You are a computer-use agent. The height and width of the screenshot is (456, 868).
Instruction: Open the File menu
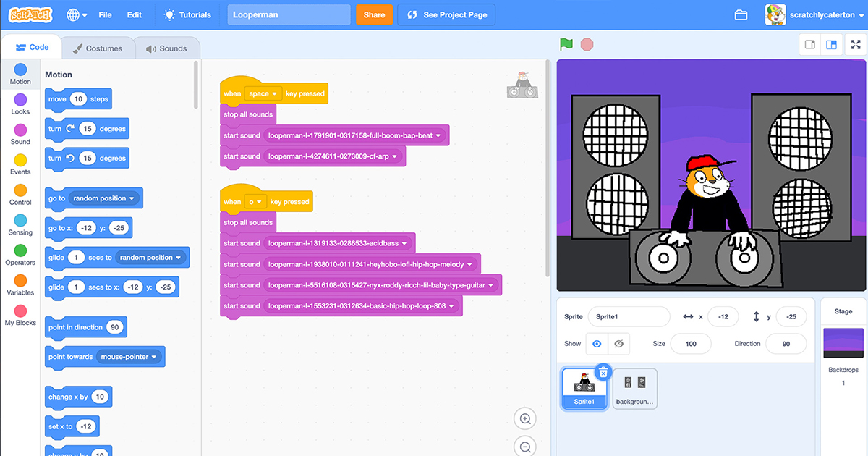click(x=105, y=14)
